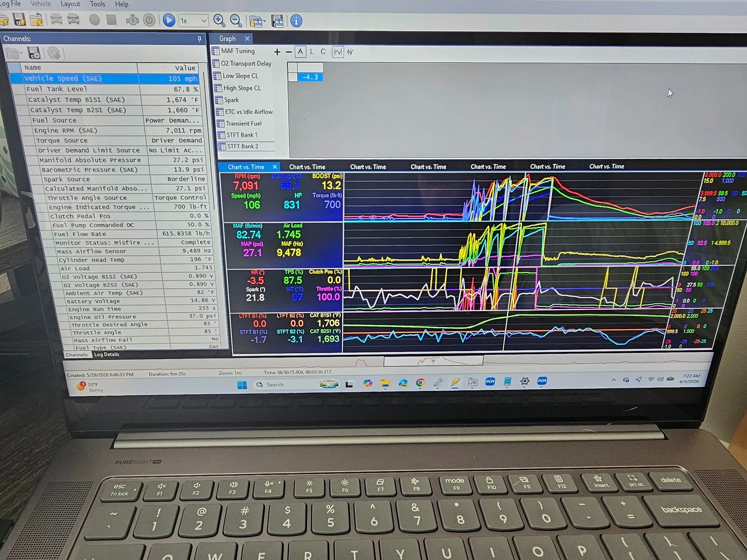Open the Layout menu

tap(70, 4)
